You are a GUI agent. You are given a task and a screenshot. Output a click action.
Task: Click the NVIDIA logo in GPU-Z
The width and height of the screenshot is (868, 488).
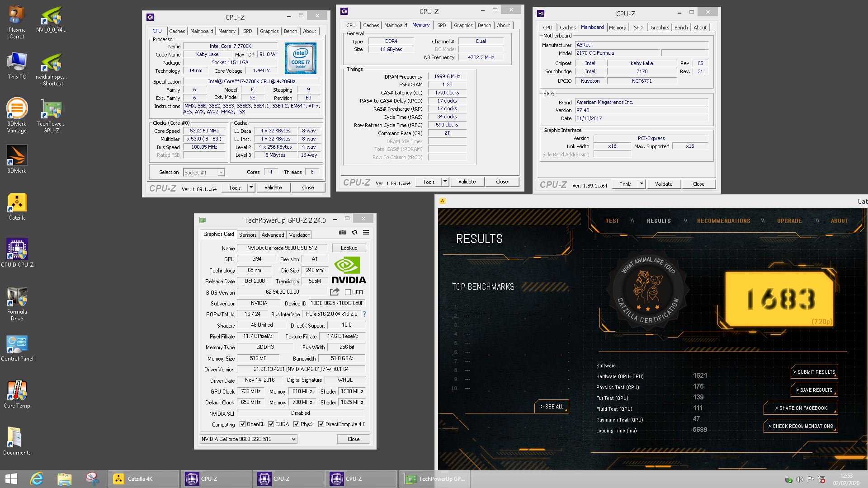click(x=349, y=270)
